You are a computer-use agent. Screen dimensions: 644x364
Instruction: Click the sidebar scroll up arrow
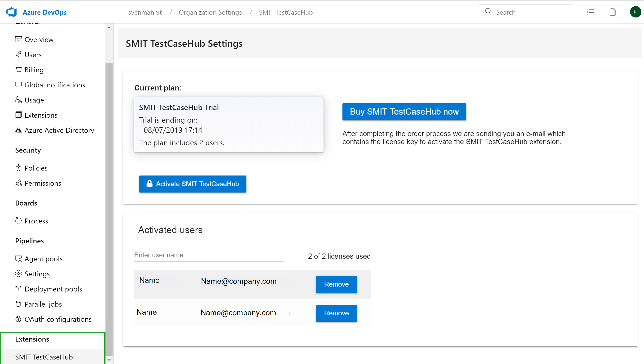(109, 27)
